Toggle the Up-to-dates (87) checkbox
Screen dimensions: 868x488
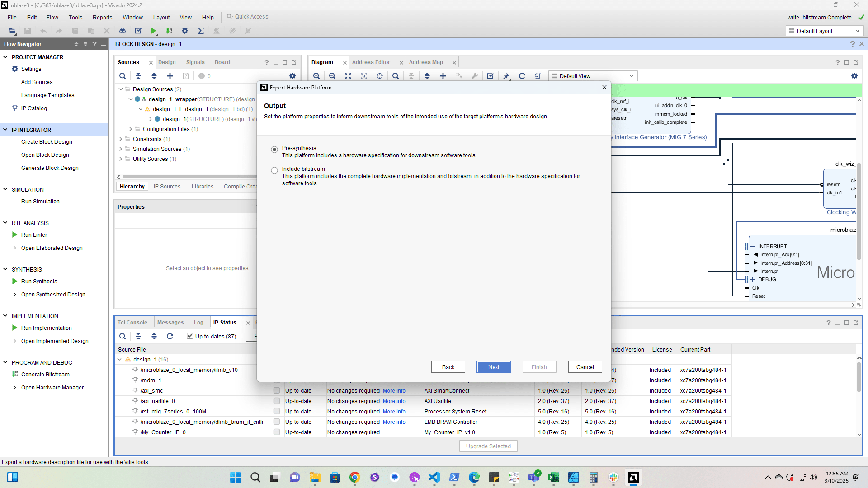tap(190, 336)
